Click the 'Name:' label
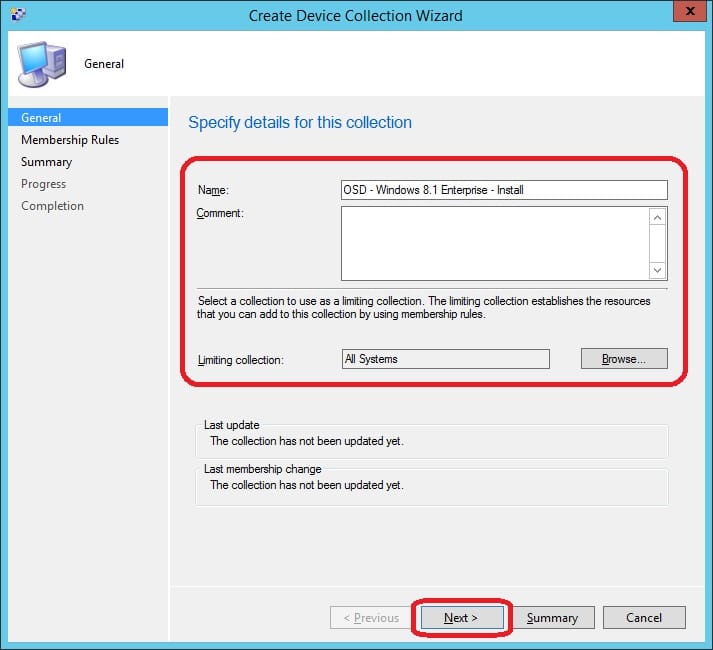This screenshot has width=713, height=650. [213, 190]
